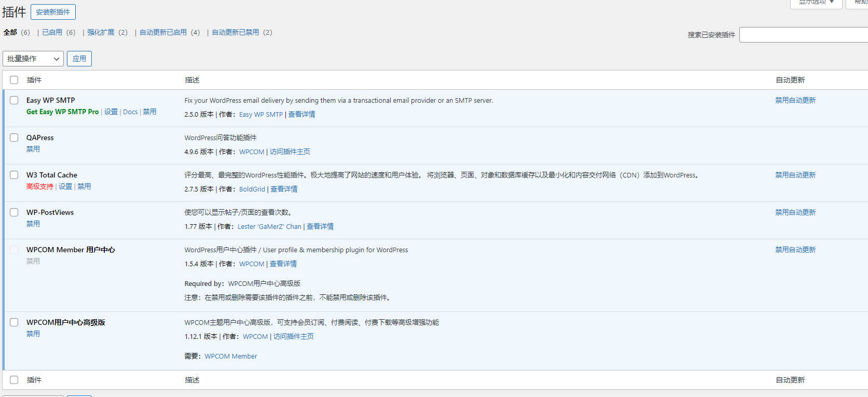Deactivate W3 Total Cache via 禁用
868x397 pixels.
coord(84,186)
